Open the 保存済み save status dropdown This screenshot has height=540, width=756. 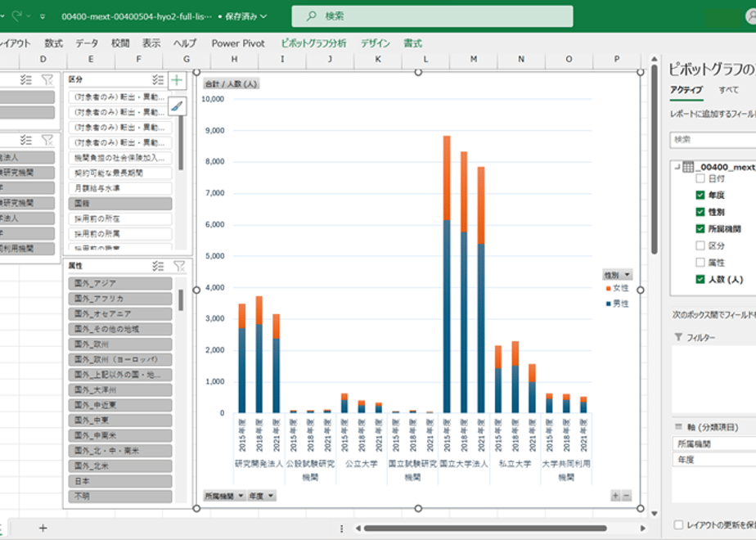[x=245, y=16]
